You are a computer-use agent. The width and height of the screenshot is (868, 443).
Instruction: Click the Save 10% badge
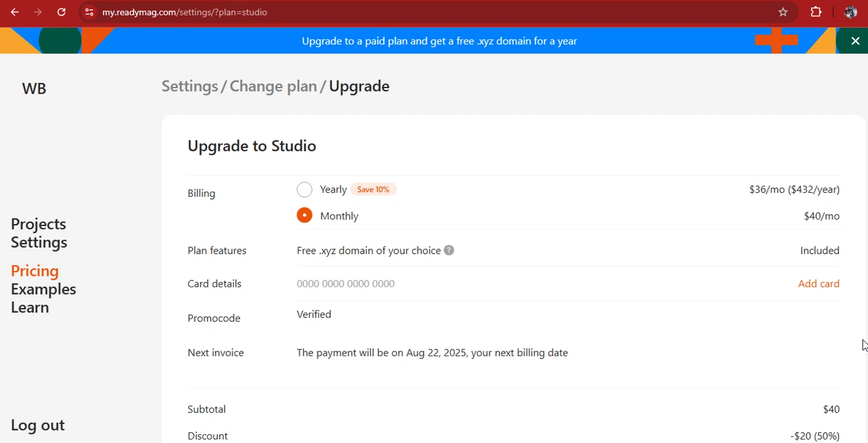(x=373, y=189)
